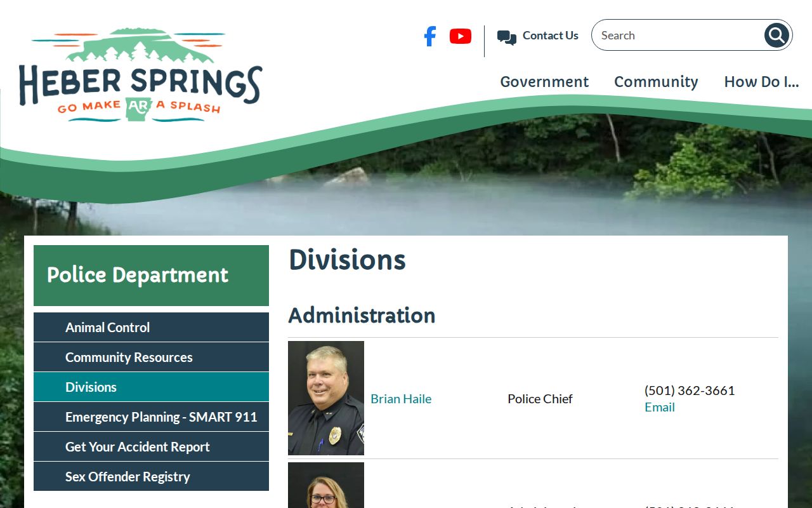
Task: Click the Divisions page heading
Action: [x=347, y=260]
